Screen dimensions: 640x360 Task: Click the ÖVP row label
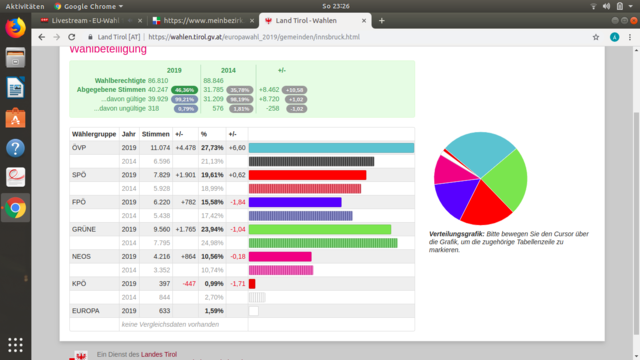click(x=79, y=148)
